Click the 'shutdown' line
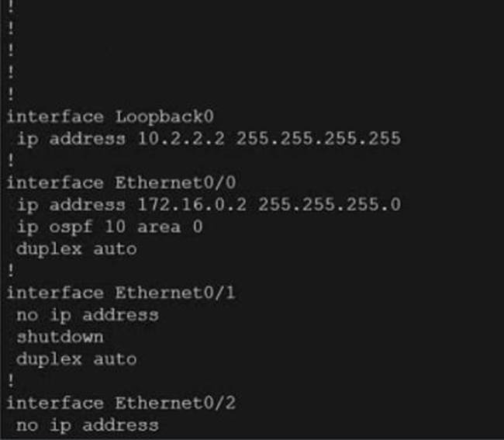The image size is (504, 440). [60, 337]
